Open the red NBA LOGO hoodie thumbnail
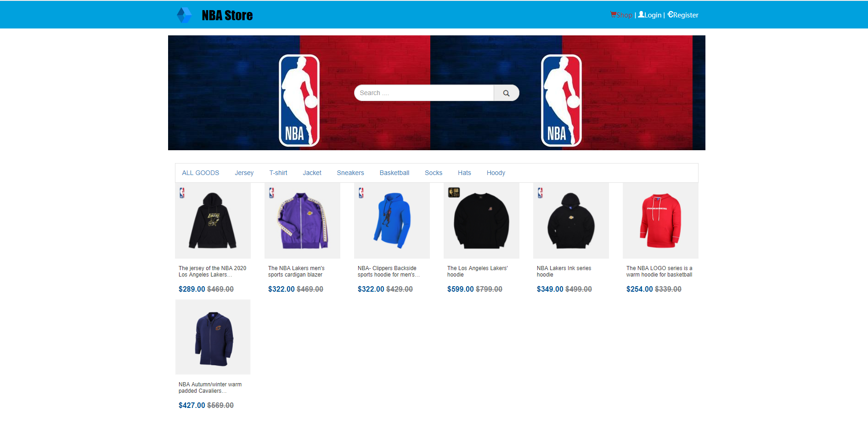 660,220
